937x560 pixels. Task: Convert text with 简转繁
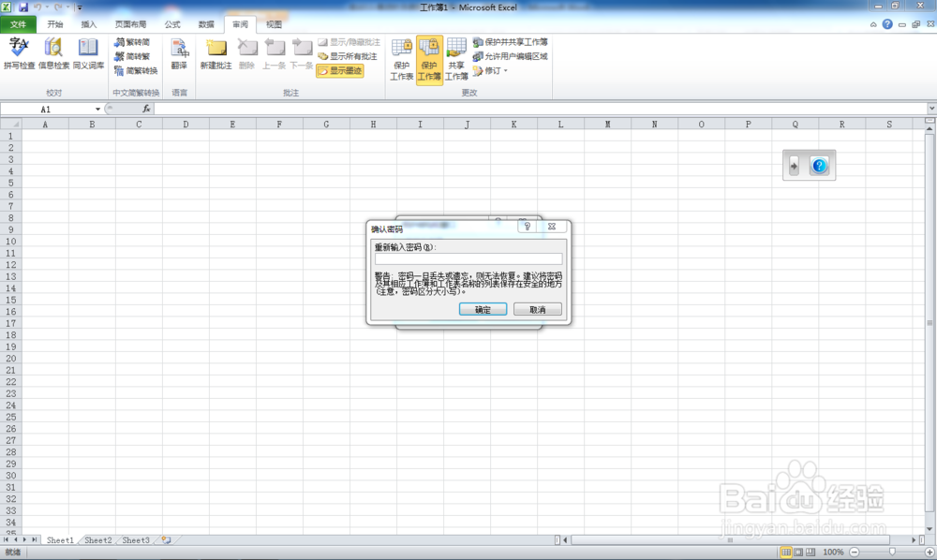[133, 56]
